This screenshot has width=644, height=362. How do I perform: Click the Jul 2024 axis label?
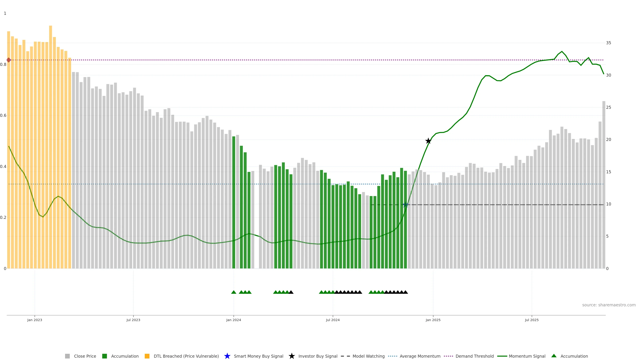pyautogui.click(x=333, y=320)
